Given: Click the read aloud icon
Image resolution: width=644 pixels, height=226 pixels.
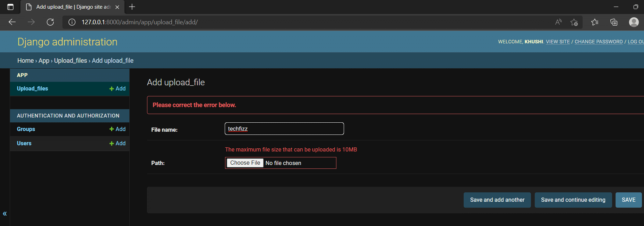Looking at the screenshot, I should (558, 22).
